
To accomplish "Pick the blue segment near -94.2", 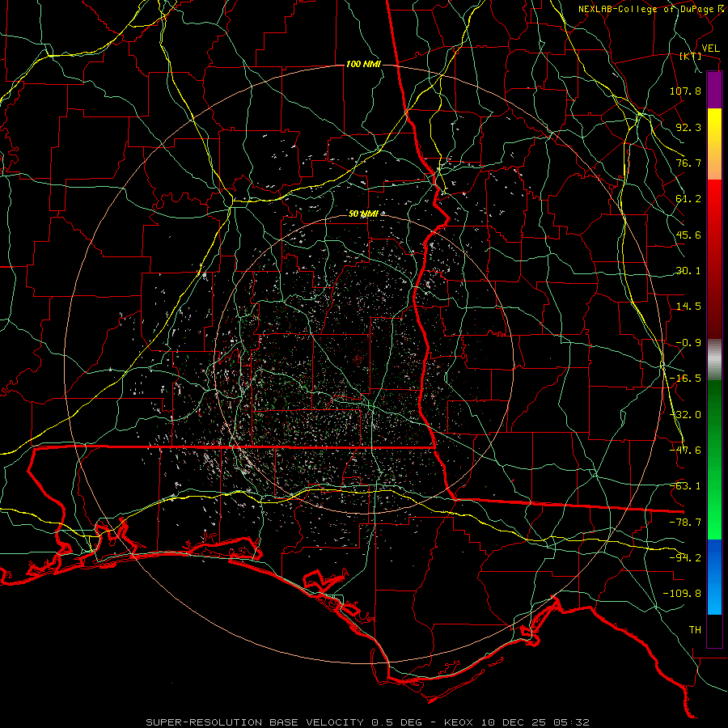I will tap(714, 557).
